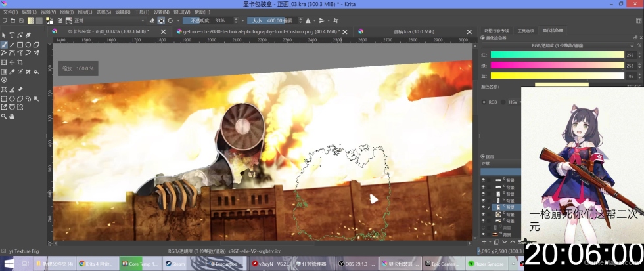Select the Rectangle shape tool
The width and height of the screenshot is (644, 271).
(20, 44)
